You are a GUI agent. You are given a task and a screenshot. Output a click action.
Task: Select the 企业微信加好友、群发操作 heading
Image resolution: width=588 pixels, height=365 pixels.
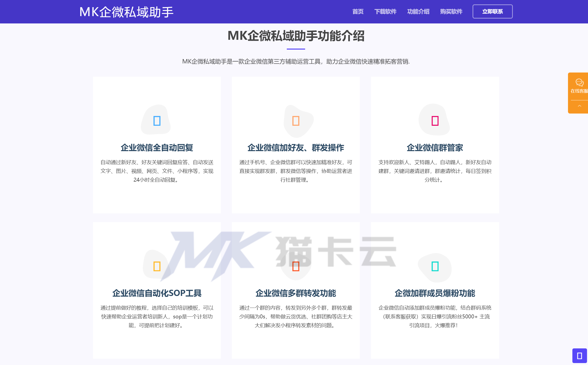click(296, 148)
